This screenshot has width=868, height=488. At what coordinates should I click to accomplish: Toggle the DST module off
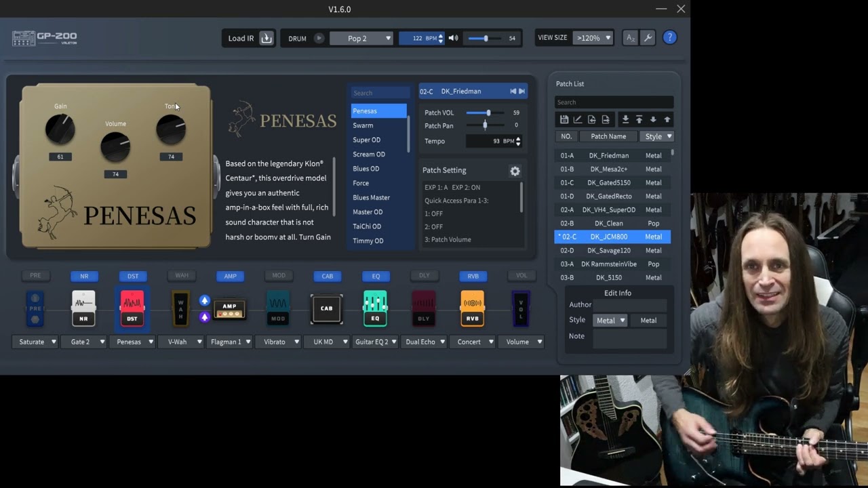click(133, 276)
